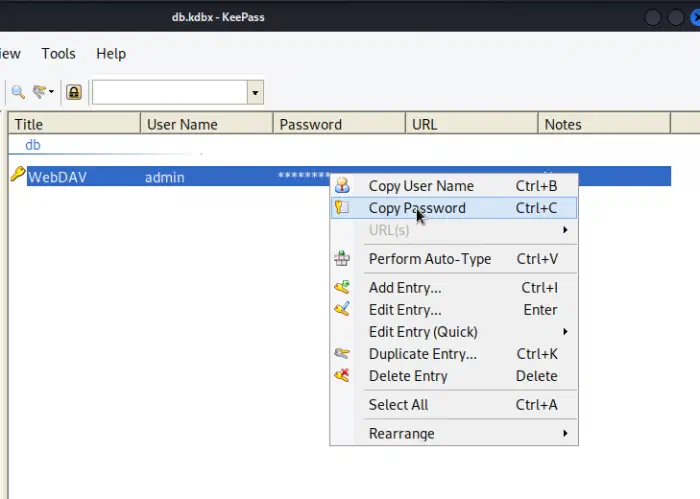Click the Duplicate Entry keys icon
700x499 pixels.
(342, 353)
